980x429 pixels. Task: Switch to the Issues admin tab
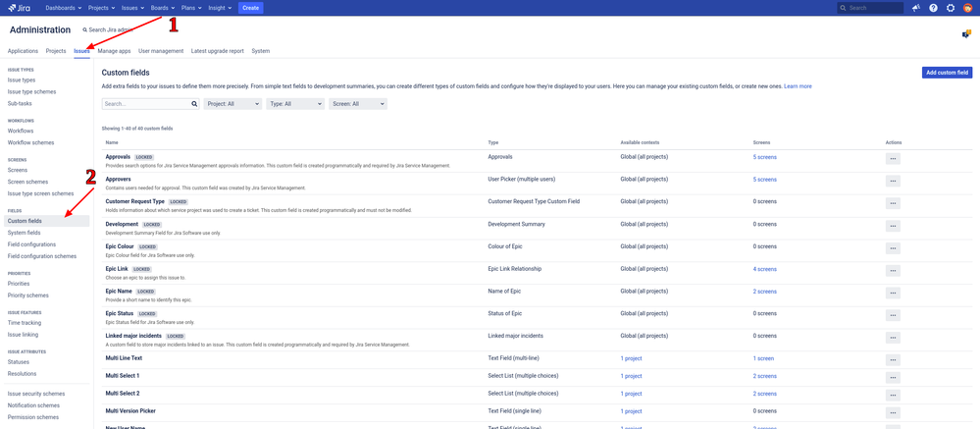(x=81, y=51)
